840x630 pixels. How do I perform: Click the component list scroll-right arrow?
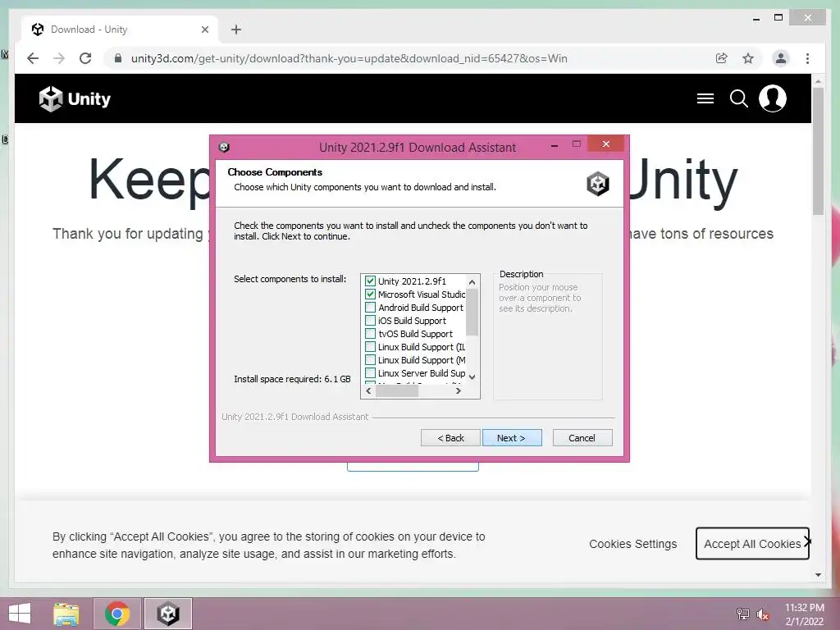tap(459, 391)
